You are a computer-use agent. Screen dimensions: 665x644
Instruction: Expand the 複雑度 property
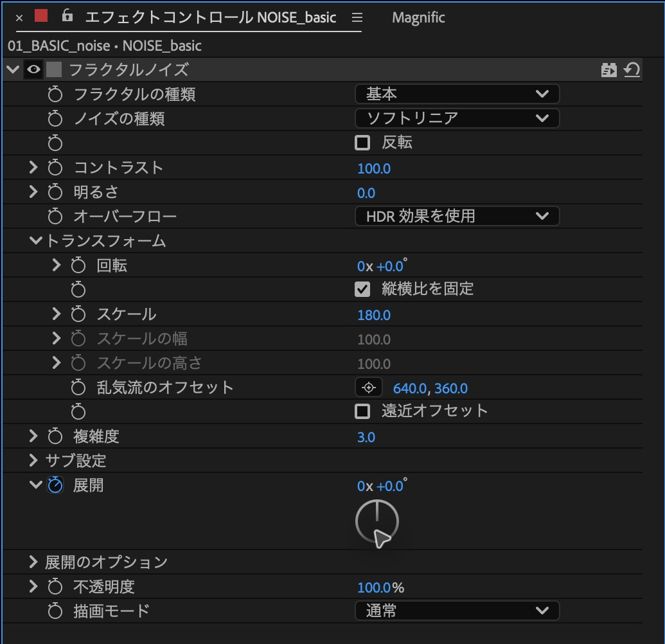pyautogui.click(x=33, y=436)
